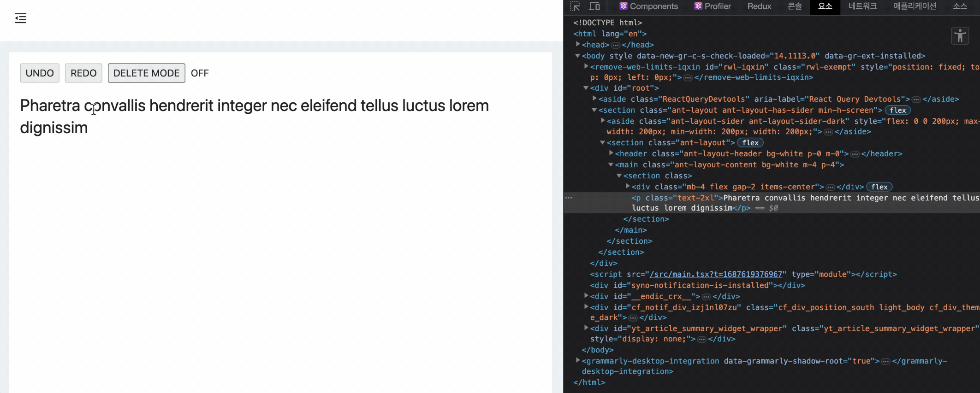Click the flex badge on min-h-screen section
This screenshot has width=980, height=393.
point(897,110)
